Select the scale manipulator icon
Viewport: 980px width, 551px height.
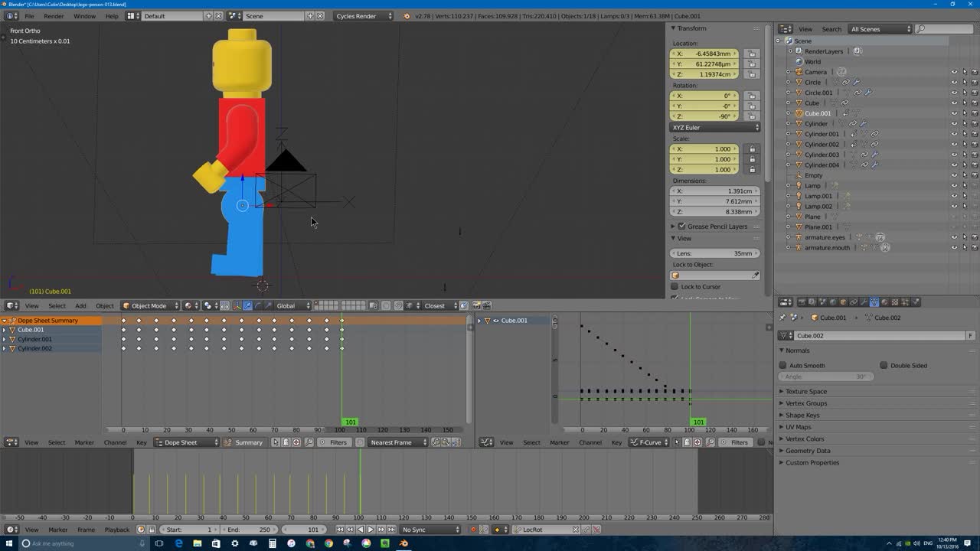tap(268, 305)
